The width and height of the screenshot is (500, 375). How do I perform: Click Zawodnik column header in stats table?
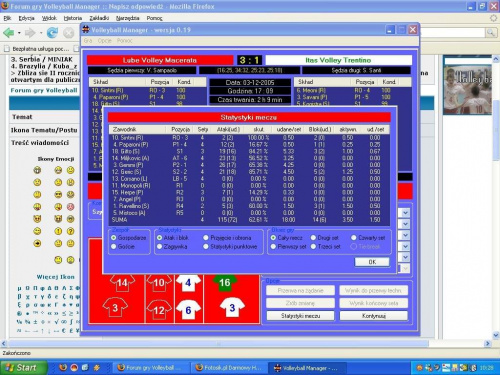137,129
